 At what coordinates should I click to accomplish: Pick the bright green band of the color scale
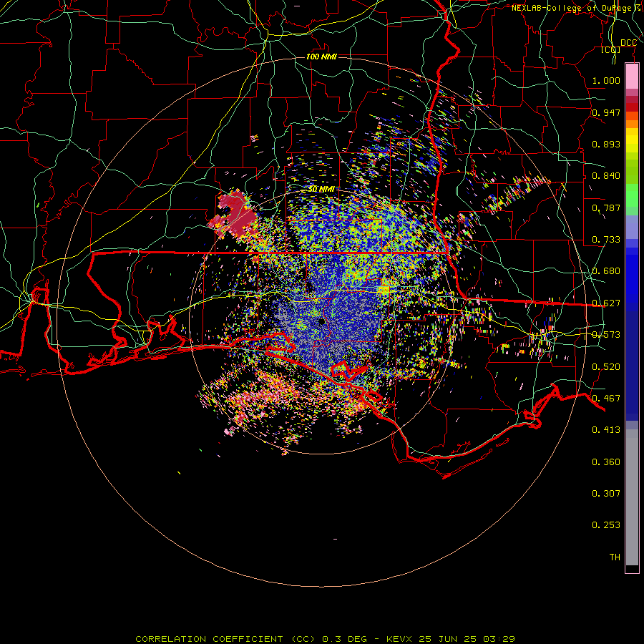click(632, 195)
